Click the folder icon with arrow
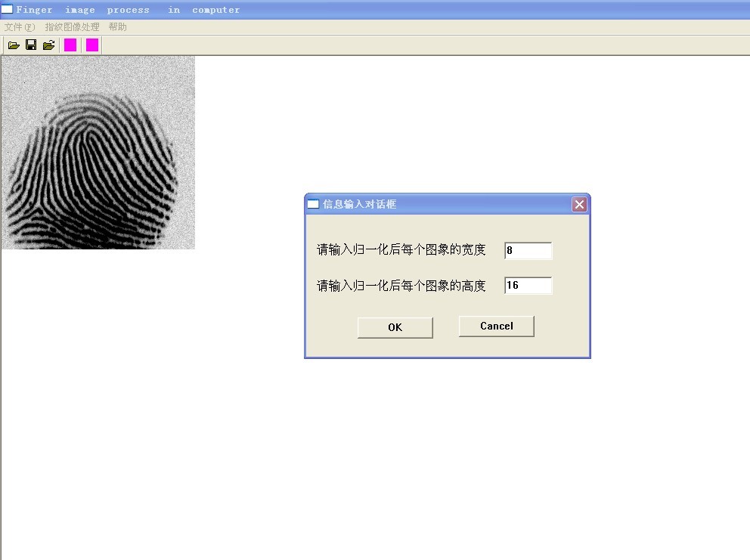This screenshot has height=560, width=750. pyautogui.click(x=48, y=45)
